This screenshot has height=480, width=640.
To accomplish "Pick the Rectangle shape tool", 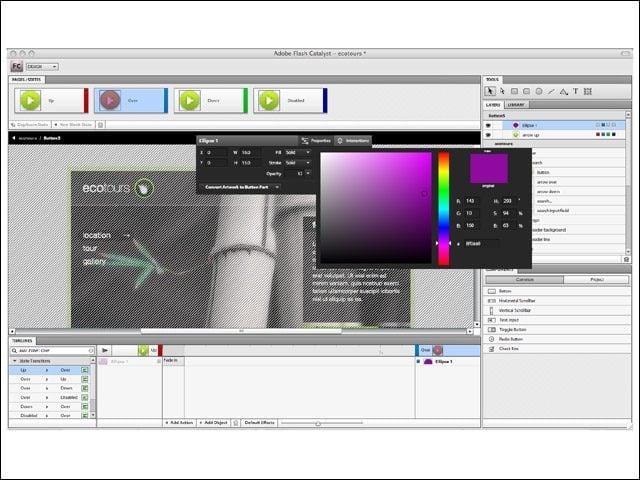I will pos(514,91).
